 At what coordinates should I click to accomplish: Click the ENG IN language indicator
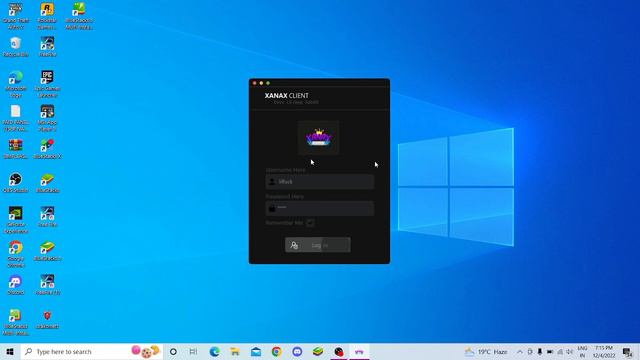(582, 351)
